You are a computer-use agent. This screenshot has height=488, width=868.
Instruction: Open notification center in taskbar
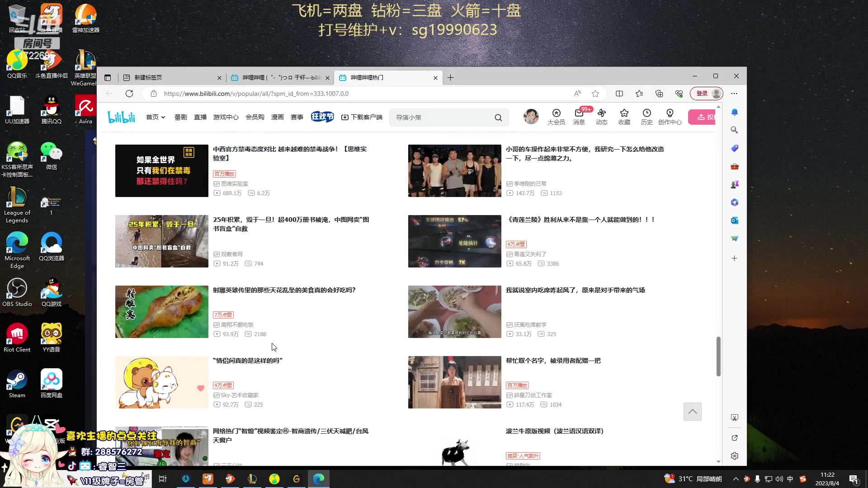point(854,479)
